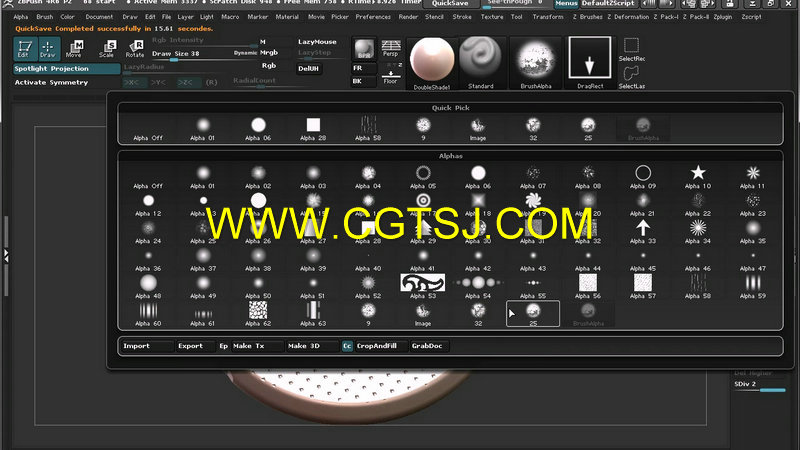The height and width of the screenshot is (450, 800).
Task: Open the Alpha menu
Action: [21, 17]
